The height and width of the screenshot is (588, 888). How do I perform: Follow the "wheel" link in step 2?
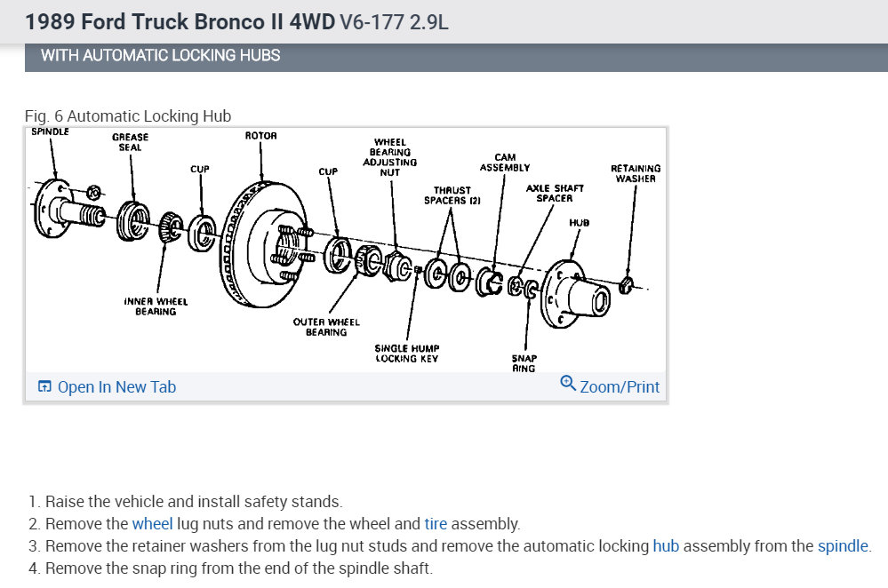click(x=152, y=524)
